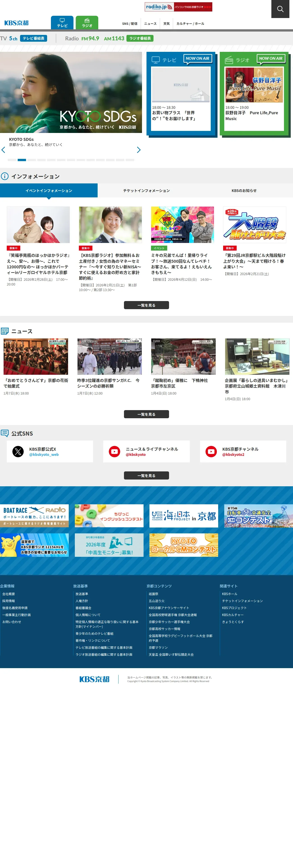Open 採用情報 footer link
Screen dimensions: 293x868
(8, 601)
